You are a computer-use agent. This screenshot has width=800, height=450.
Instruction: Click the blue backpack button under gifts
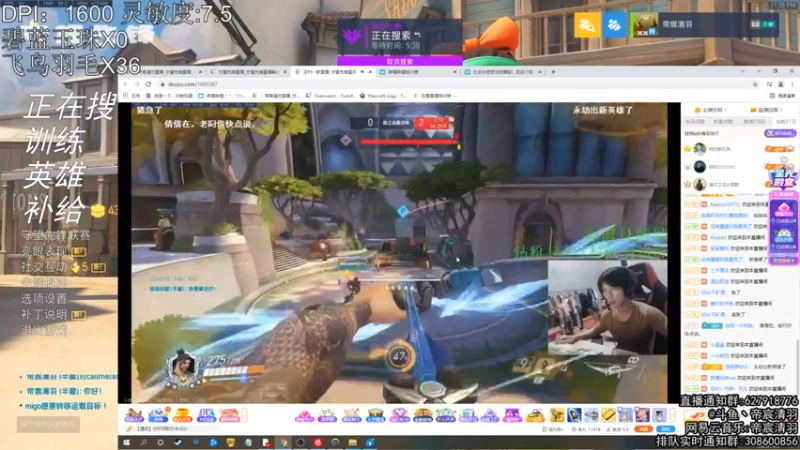click(x=665, y=430)
